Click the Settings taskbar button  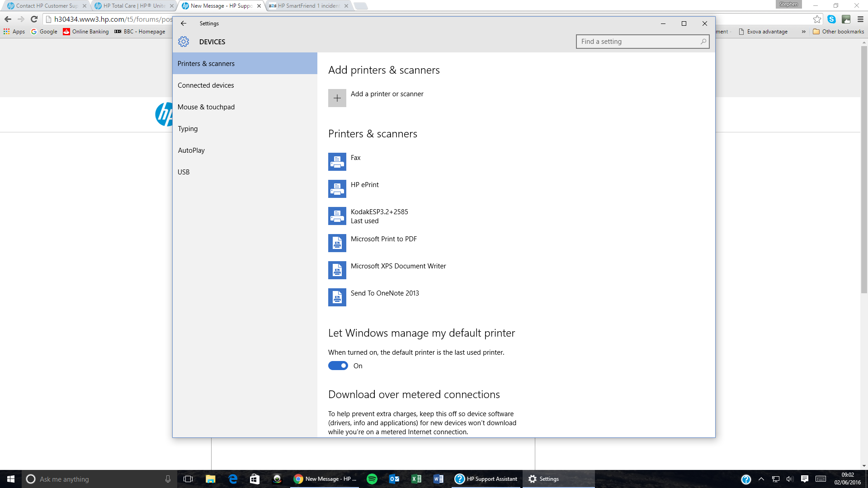(x=559, y=479)
